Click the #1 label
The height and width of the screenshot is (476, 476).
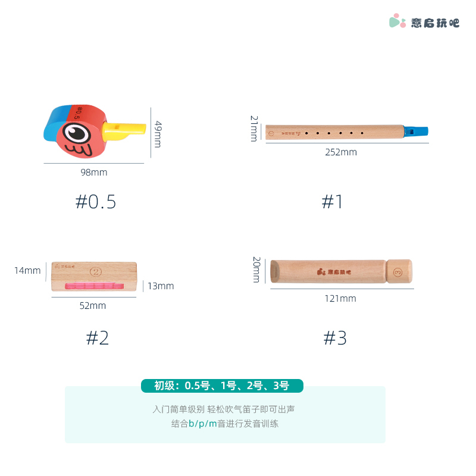pos(332,202)
